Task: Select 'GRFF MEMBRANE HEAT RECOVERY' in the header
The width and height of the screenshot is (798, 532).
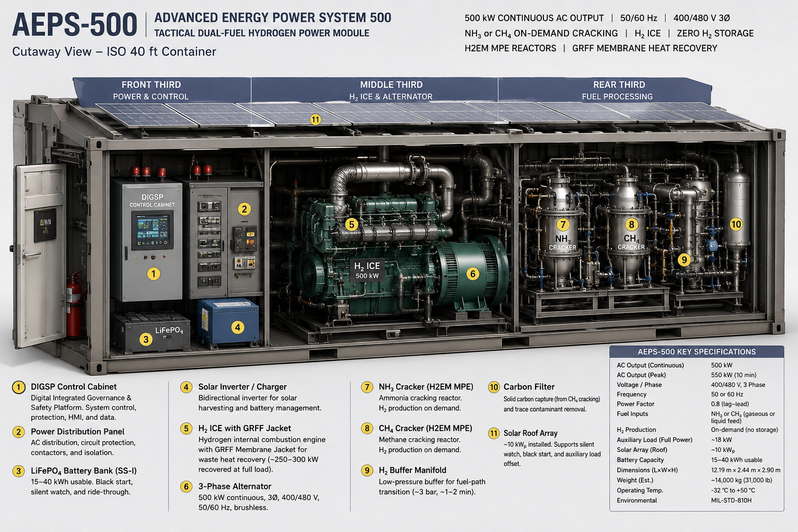Action: click(x=644, y=48)
